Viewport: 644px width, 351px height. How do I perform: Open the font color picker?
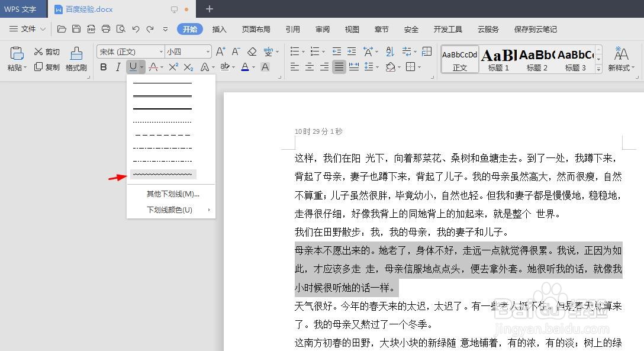coord(244,67)
